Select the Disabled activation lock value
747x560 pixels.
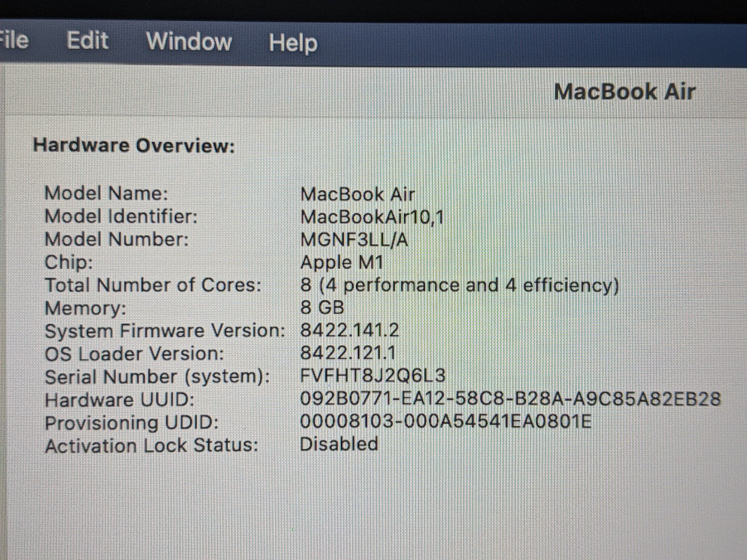338,444
